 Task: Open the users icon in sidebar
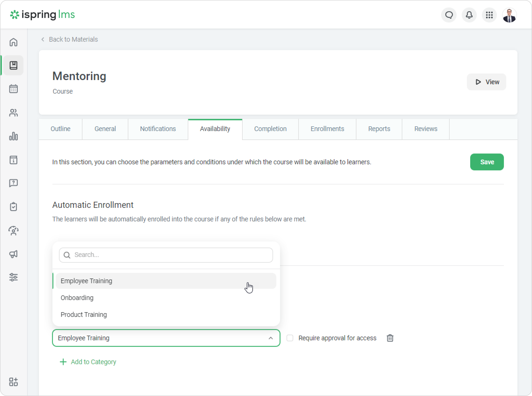[x=13, y=113]
